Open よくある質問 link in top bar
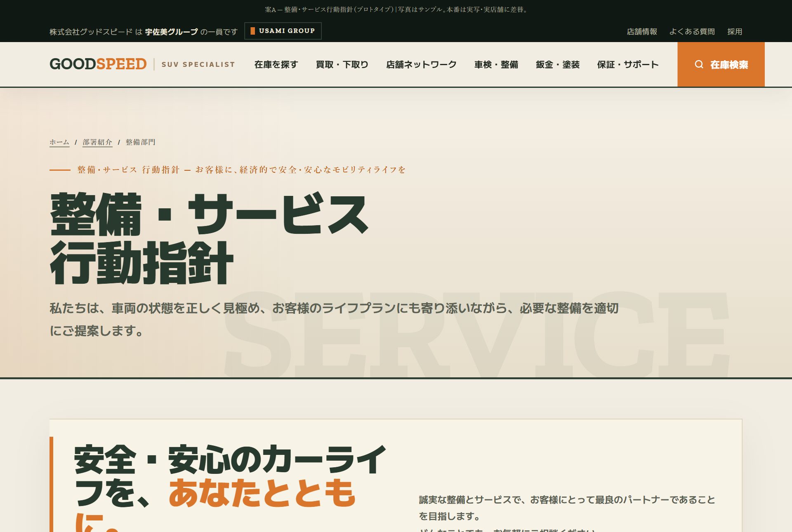 pos(692,31)
